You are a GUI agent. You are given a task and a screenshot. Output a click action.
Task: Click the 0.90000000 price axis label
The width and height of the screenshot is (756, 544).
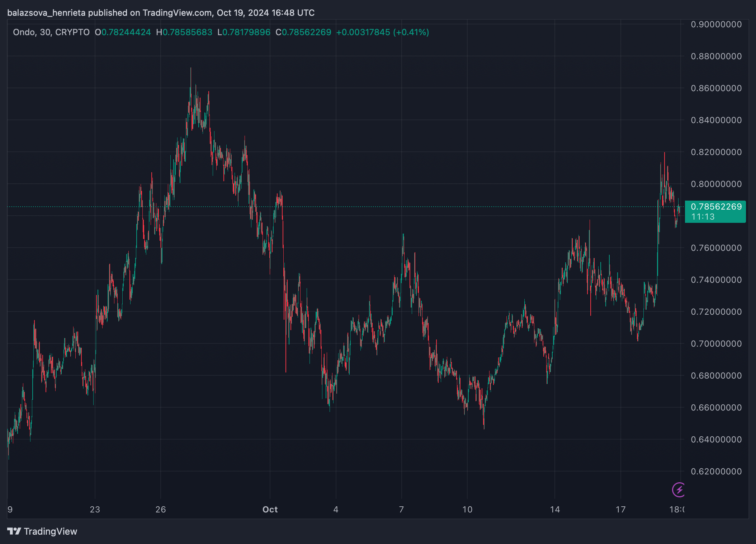pyautogui.click(x=716, y=24)
